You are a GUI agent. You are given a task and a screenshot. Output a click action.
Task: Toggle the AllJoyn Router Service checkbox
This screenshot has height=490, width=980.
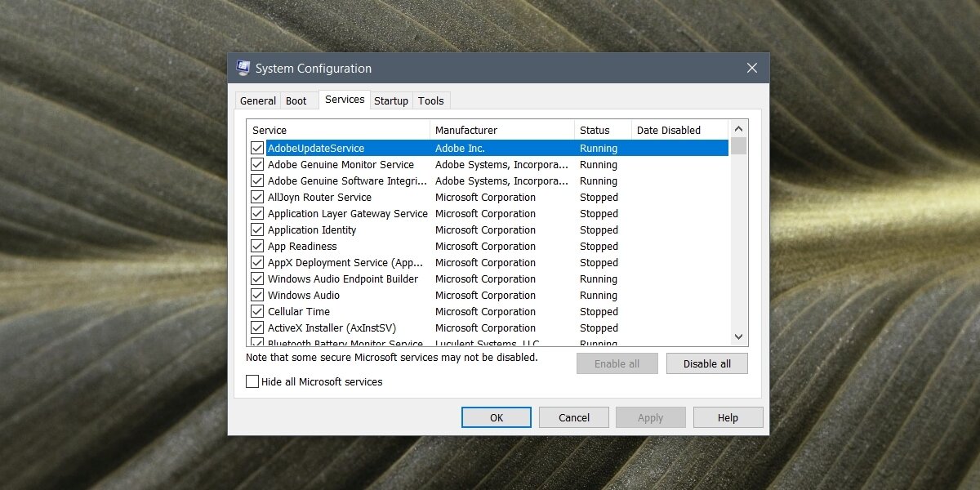(257, 198)
